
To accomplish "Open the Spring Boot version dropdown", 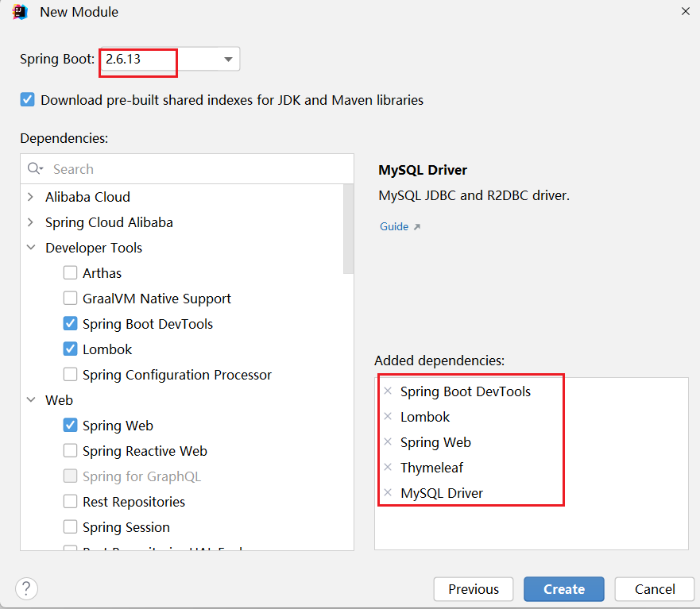I will click(228, 59).
